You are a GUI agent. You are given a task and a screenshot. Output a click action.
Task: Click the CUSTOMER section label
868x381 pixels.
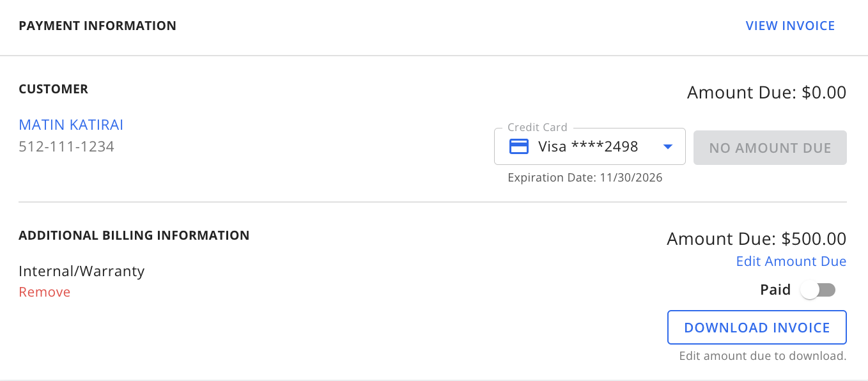tap(53, 89)
